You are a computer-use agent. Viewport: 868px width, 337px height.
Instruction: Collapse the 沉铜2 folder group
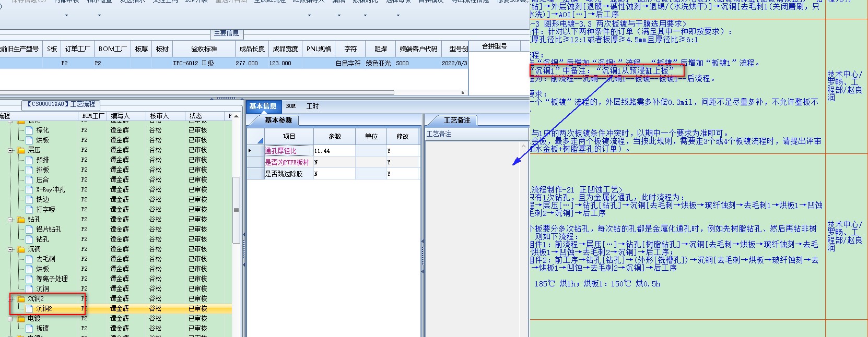(x=11, y=299)
